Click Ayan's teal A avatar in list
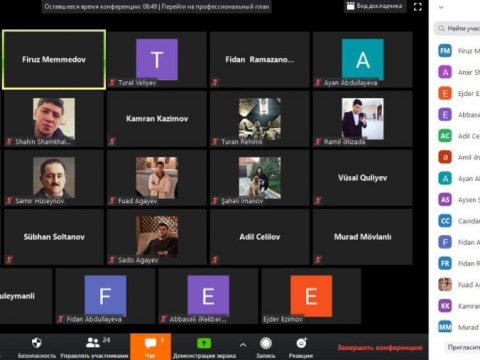The image size is (480, 360). (x=445, y=178)
